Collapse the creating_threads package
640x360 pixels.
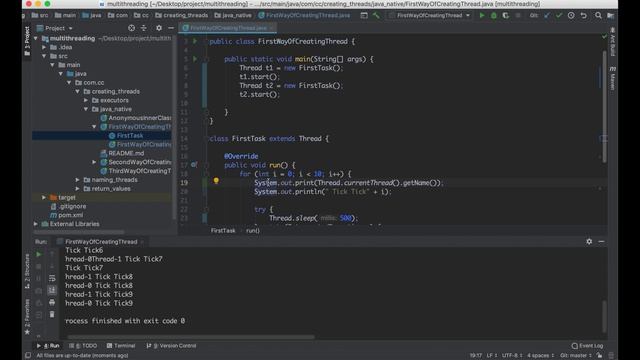[78, 91]
